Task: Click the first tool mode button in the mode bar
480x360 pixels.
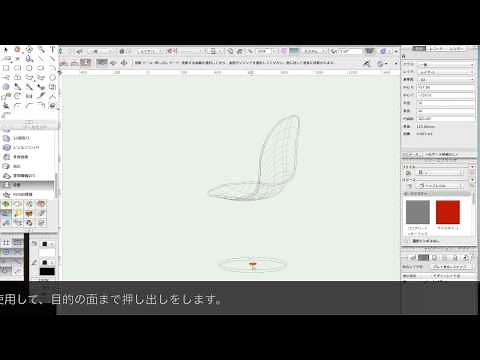Action: (64, 62)
